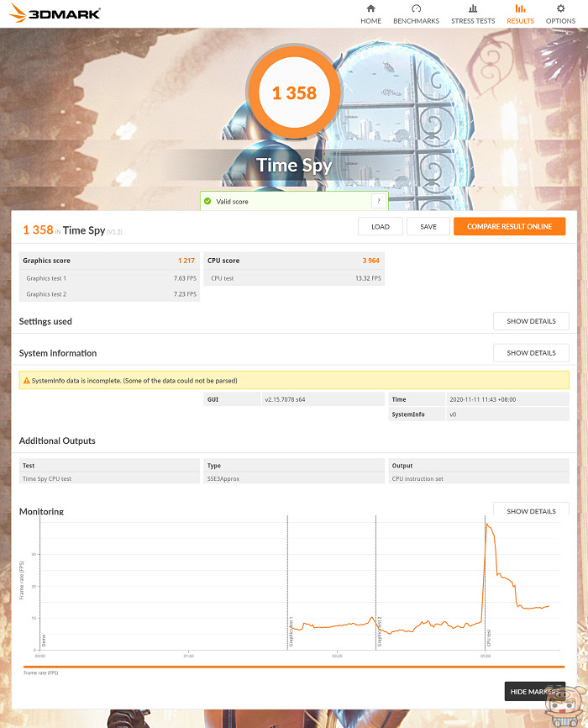588x728 pixels.
Task: Click the Additional Outputs heading
Action: pos(57,440)
